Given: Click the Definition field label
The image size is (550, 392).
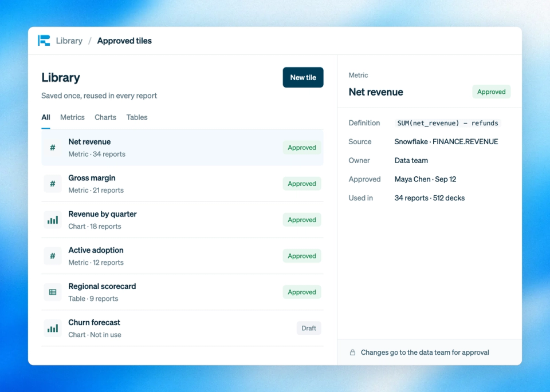Looking at the screenshot, I should [364, 123].
